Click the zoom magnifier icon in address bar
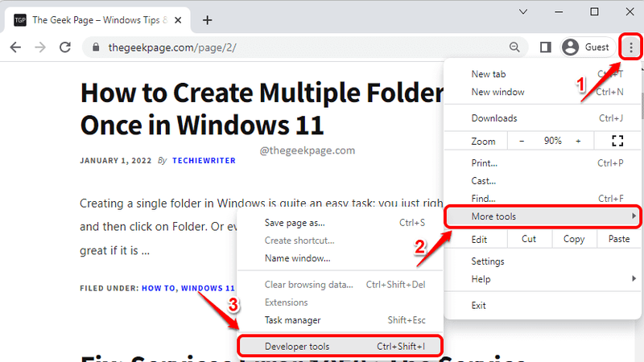 pos(514,47)
